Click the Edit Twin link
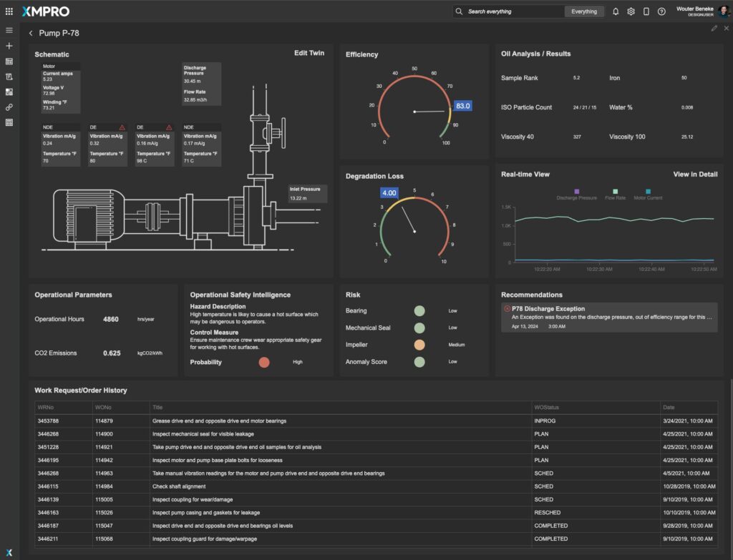This screenshot has height=560, width=733. (309, 53)
